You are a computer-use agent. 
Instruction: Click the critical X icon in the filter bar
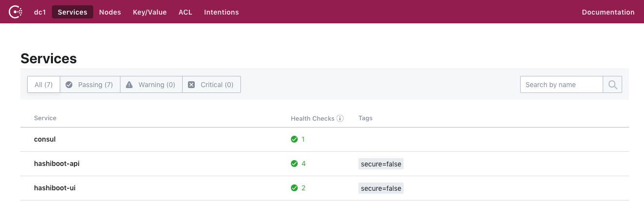point(191,85)
